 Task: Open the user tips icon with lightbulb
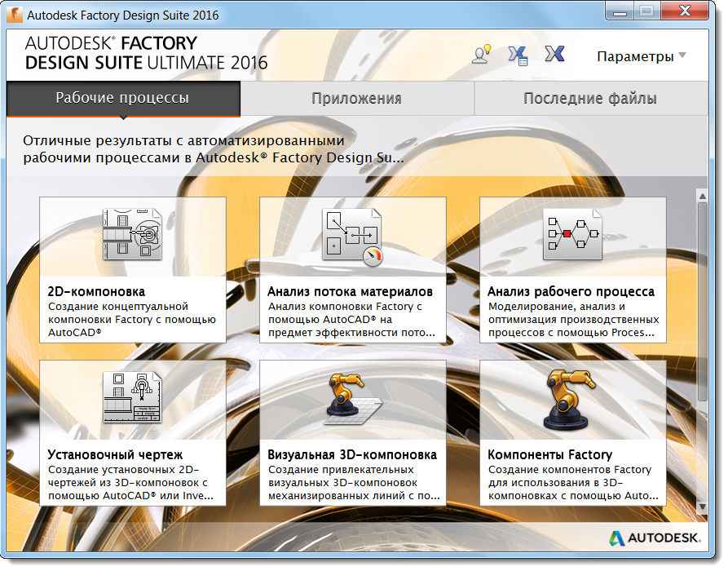coord(482,55)
